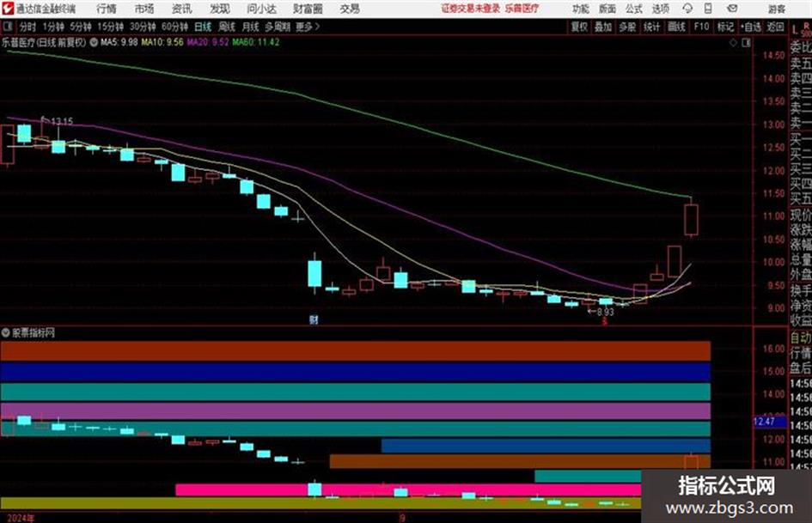The image size is (812, 523).
Task: Select the 日线 daily period
Action: (x=203, y=27)
